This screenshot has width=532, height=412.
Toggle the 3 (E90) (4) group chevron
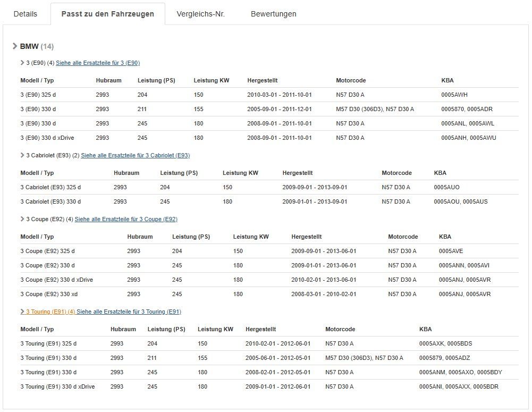[22, 63]
